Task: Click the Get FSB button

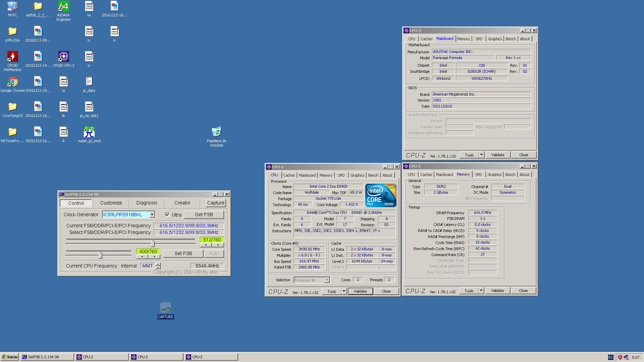Action: [204, 215]
